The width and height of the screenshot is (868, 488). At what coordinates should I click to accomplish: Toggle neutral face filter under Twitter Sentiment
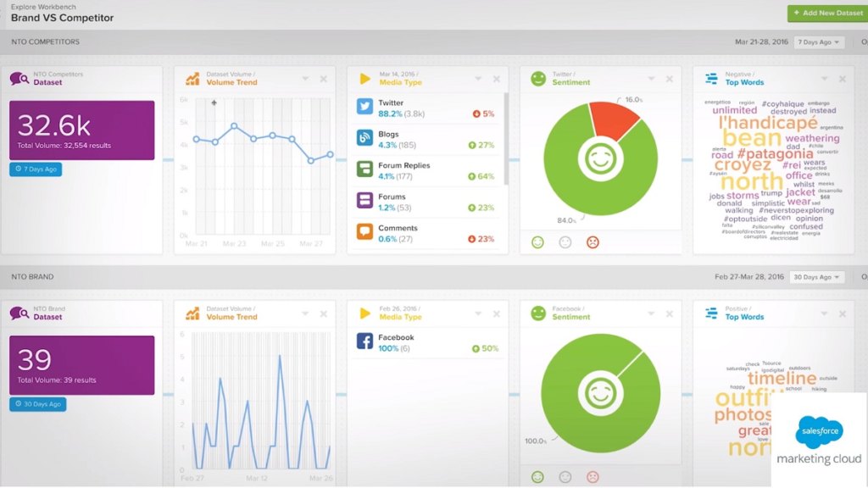click(x=565, y=242)
